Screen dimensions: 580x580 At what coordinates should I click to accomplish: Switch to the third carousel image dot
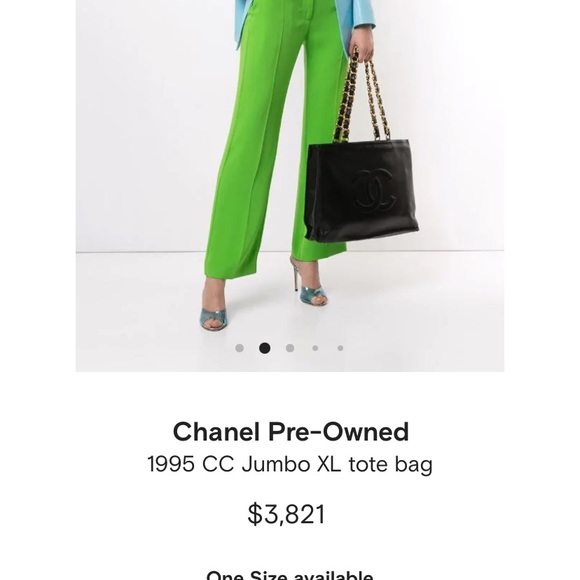click(290, 348)
